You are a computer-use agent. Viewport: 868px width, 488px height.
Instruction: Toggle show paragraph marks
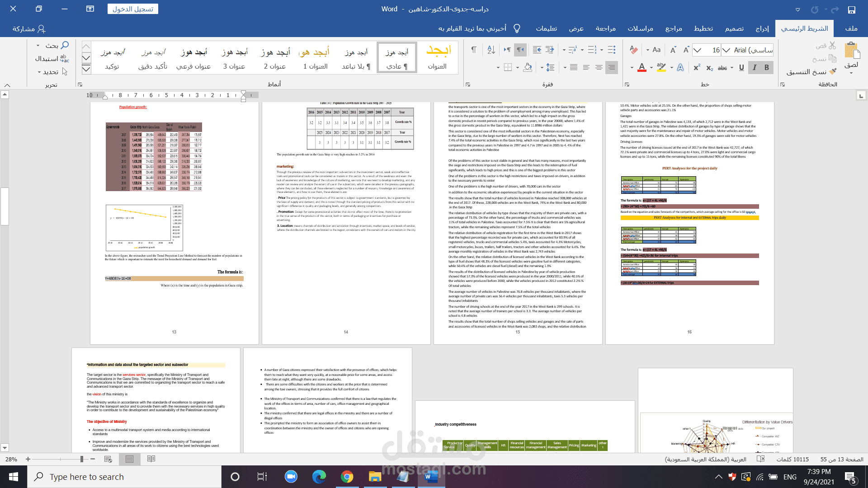click(x=473, y=50)
